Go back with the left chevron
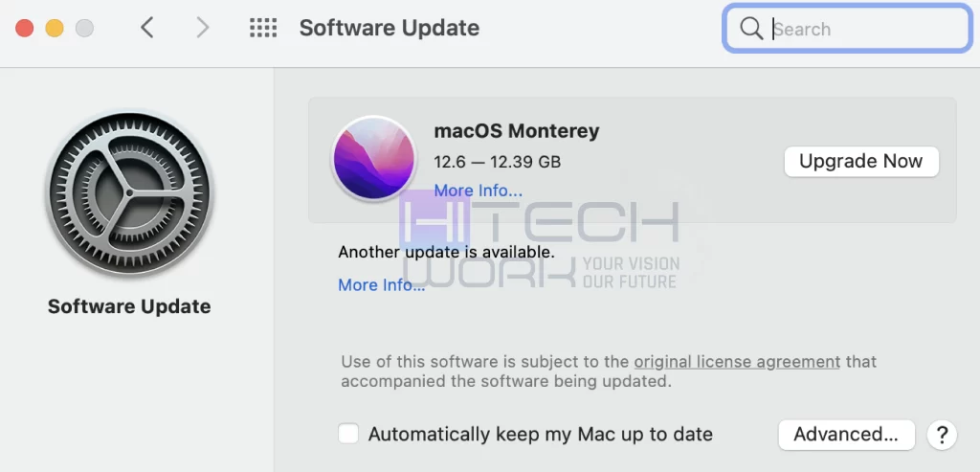This screenshot has height=472, width=980. coord(146,28)
